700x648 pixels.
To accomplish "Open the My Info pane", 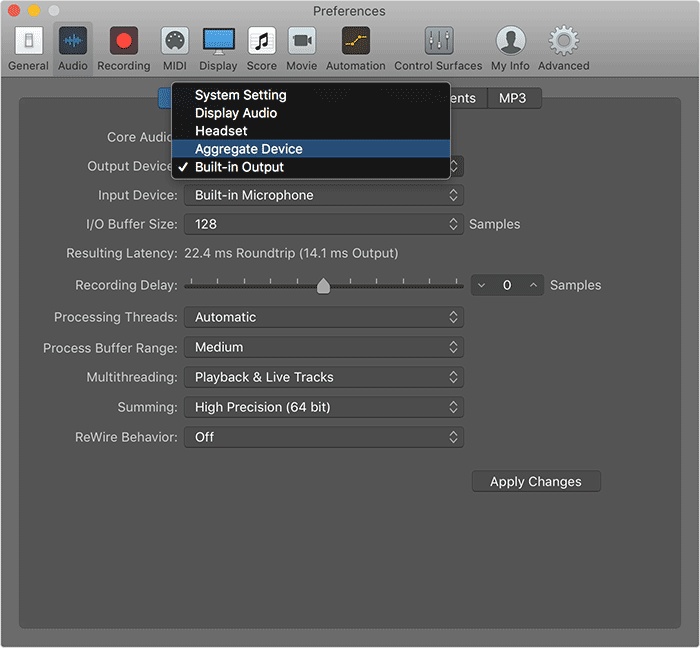I will coord(511,48).
